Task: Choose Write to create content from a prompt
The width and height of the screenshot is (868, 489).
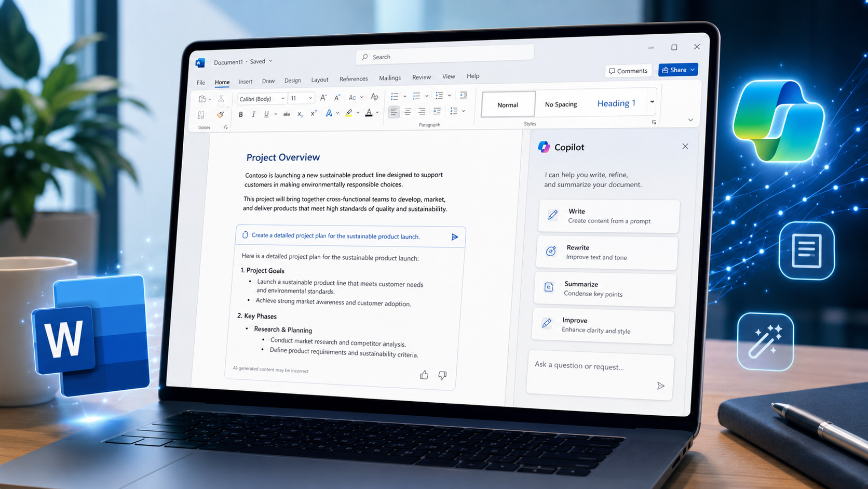Action: [x=609, y=216]
